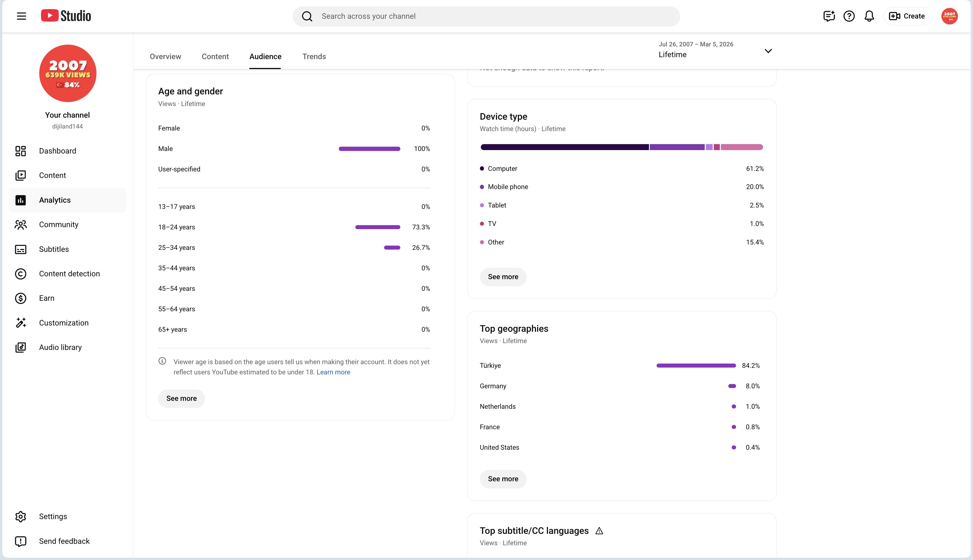Image resolution: width=973 pixels, height=560 pixels.
Task: Switch to the Trends tab
Action: point(314,57)
